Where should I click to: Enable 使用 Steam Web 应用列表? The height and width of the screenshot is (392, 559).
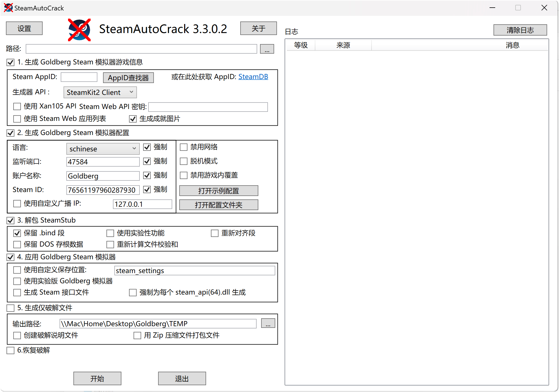pyautogui.click(x=17, y=119)
